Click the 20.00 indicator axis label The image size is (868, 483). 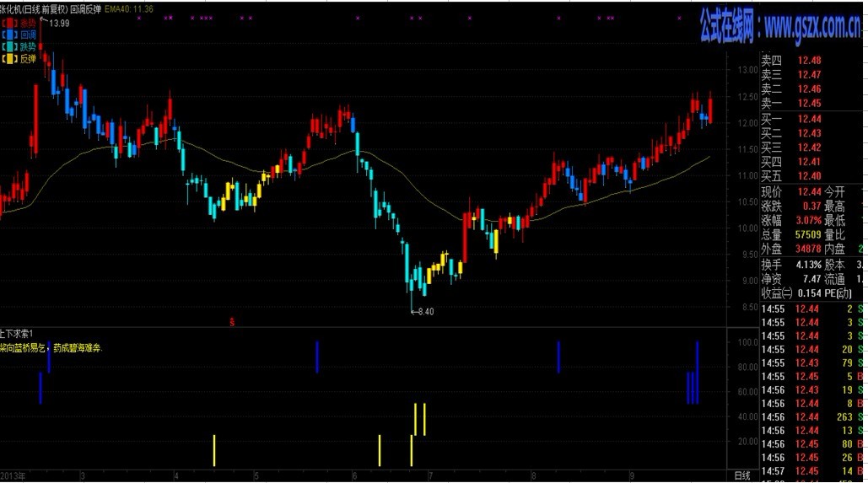click(748, 442)
